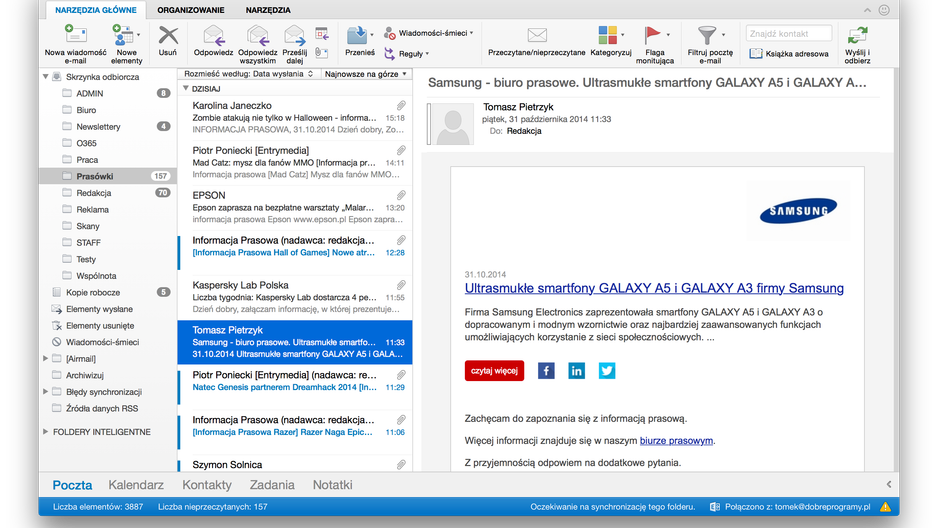This screenshot has width=938, height=528.
Task: Select the NARZĘDZIA GŁÓWNE tab
Action: [96, 10]
